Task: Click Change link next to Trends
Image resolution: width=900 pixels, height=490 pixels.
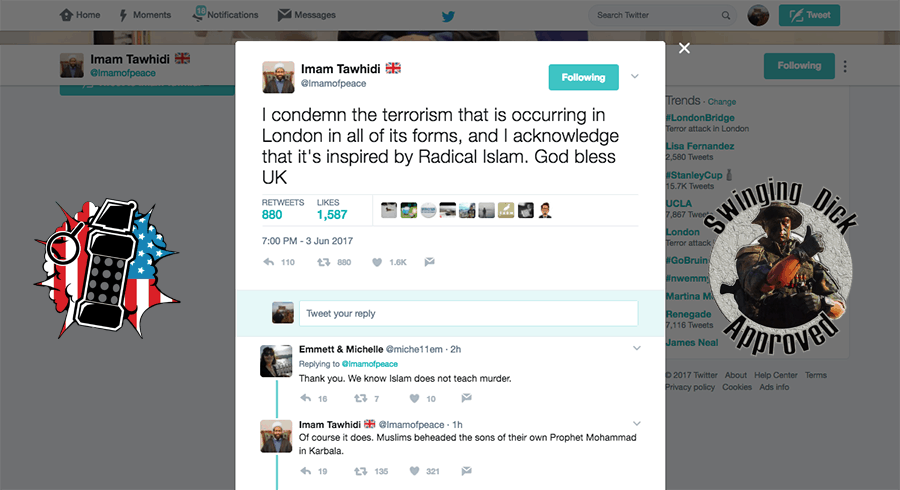Action: tap(721, 102)
